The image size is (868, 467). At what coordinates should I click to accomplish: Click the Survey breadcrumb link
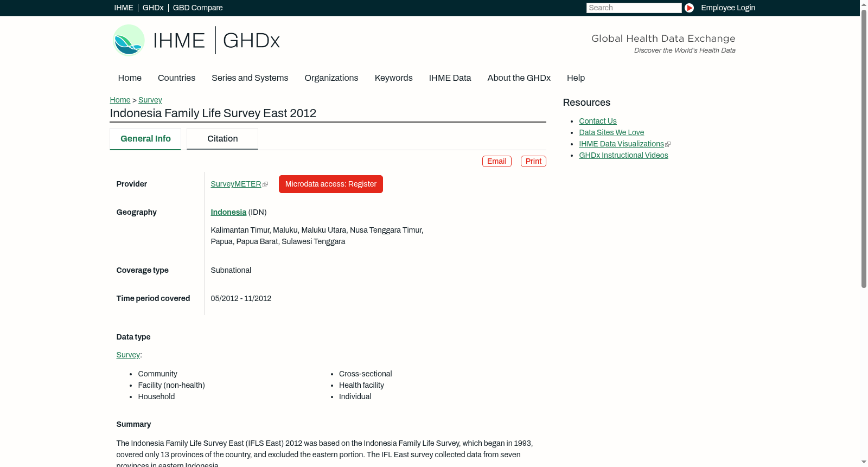(150, 100)
